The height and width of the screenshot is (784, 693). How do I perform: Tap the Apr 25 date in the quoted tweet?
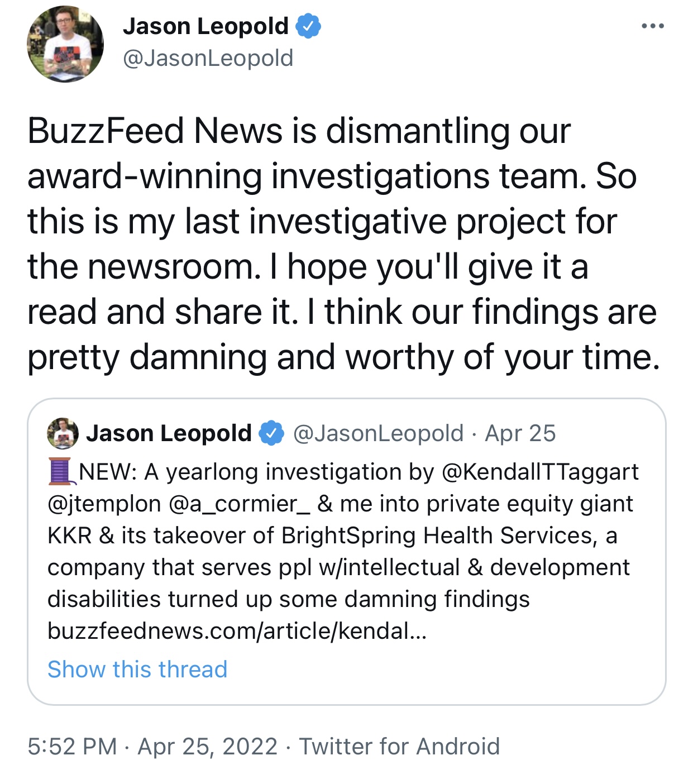click(520, 433)
